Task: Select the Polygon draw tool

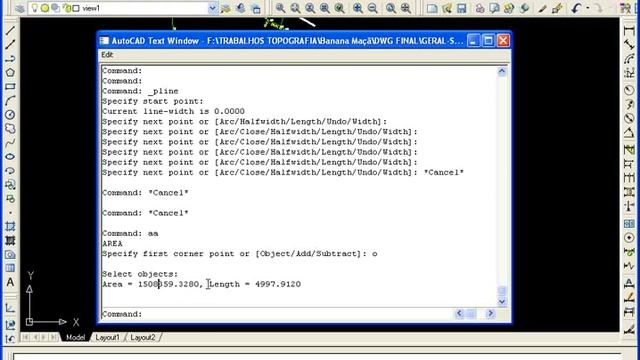Action: [10, 73]
